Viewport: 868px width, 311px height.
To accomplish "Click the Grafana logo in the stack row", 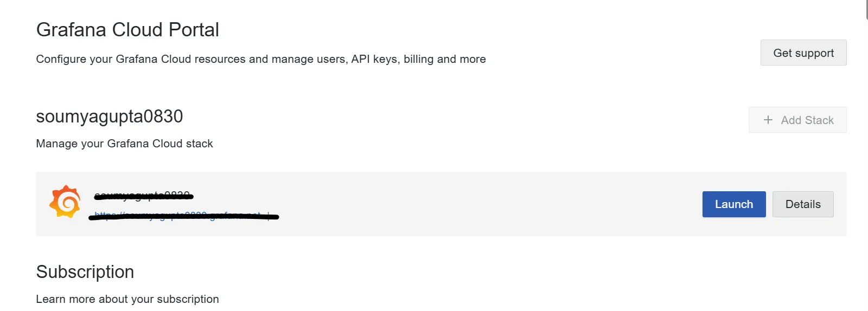I will point(65,202).
